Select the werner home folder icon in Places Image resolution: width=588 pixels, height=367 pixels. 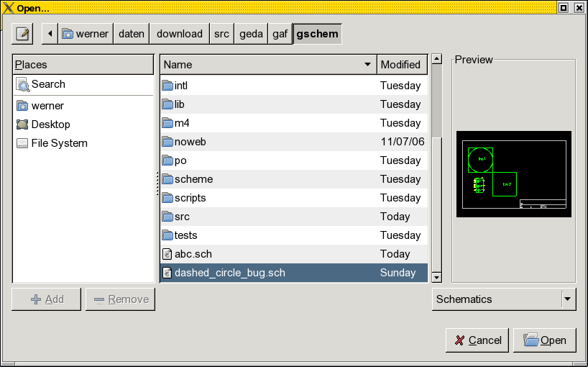pos(23,106)
